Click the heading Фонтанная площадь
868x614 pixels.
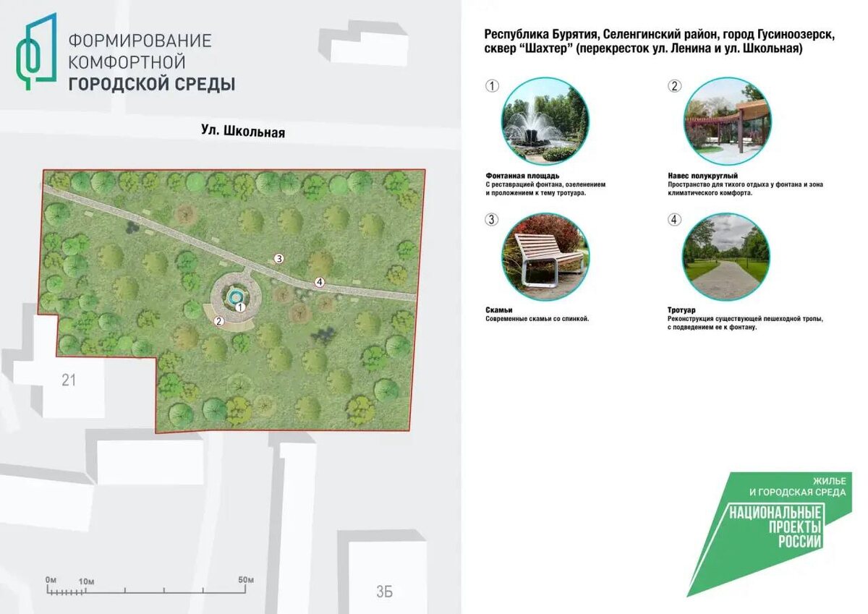pos(522,176)
